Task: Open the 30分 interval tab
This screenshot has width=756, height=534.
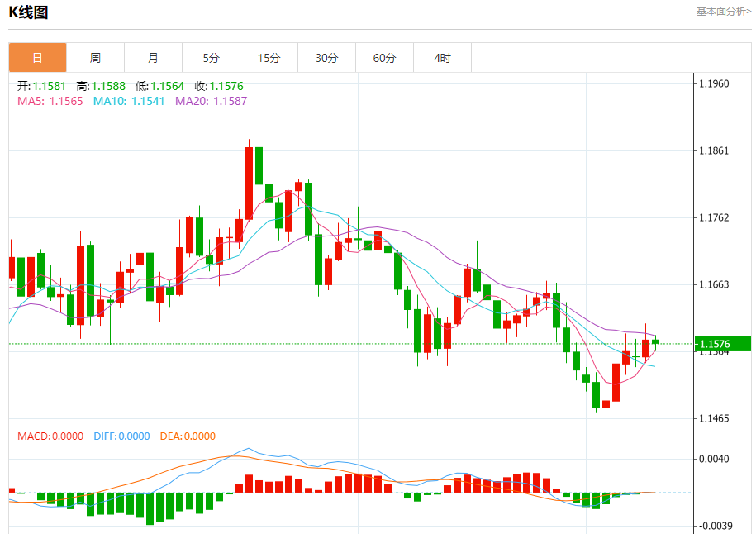Action: tap(327, 58)
